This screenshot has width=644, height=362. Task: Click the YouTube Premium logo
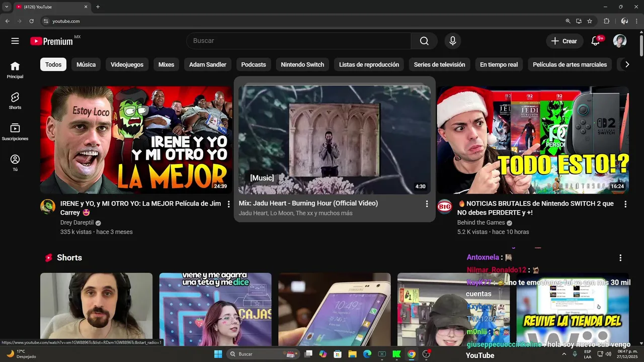pos(52,41)
